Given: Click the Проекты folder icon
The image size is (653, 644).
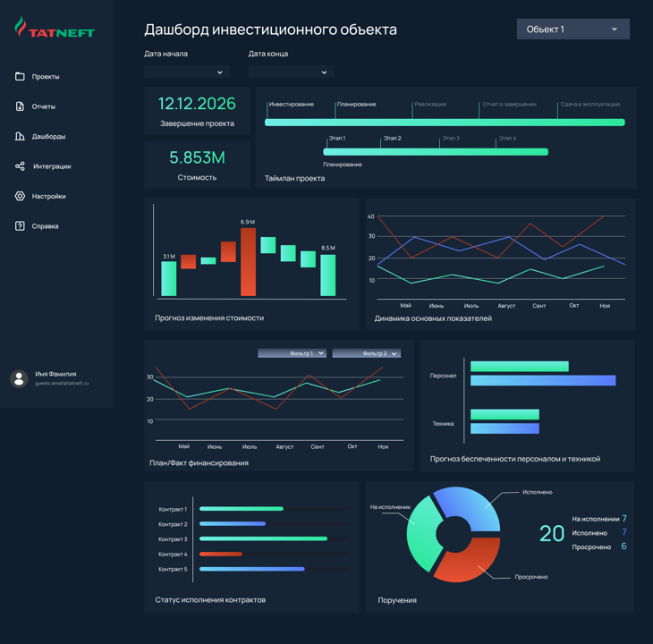Looking at the screenshot, I should click(20, 77).
